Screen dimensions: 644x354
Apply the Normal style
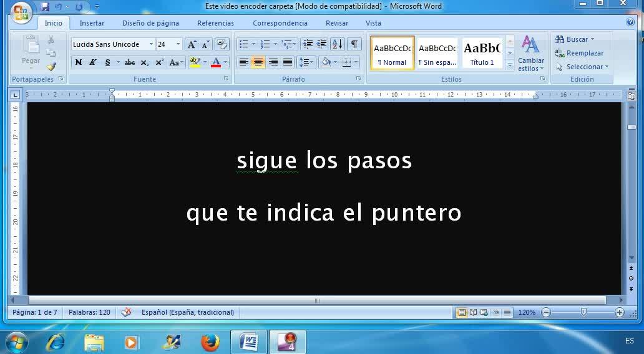pos(393,53)
